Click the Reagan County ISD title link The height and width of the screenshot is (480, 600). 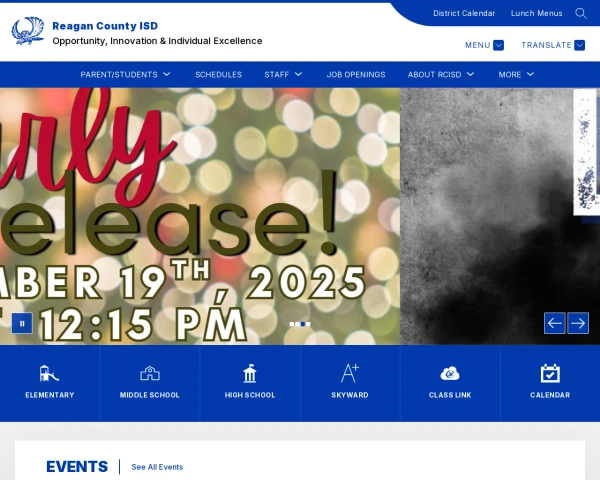coord(105,26)
